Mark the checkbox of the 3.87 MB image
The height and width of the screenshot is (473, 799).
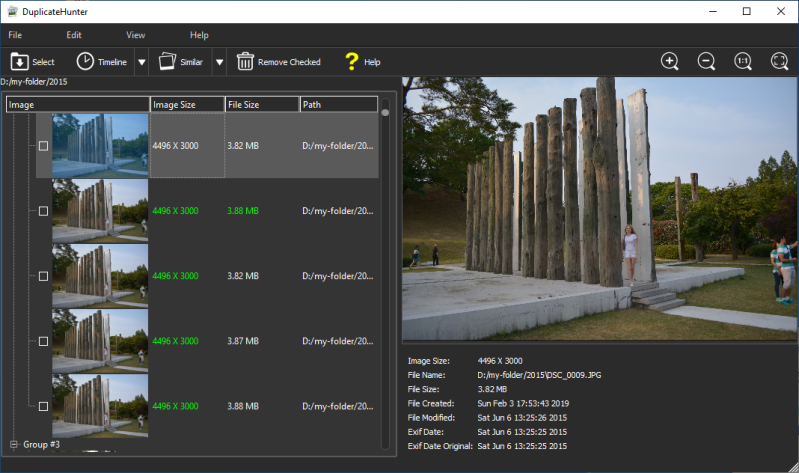point(43,341)
